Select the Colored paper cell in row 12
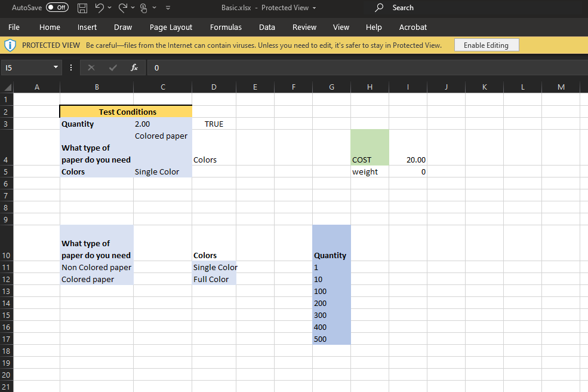This screenshot has width=588, height=392. pos(97,279)
